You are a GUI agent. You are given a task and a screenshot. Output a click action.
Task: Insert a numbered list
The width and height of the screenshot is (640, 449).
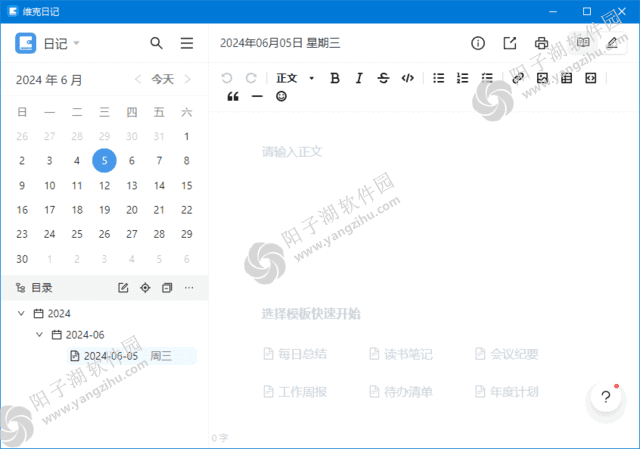tap(462, 78)
